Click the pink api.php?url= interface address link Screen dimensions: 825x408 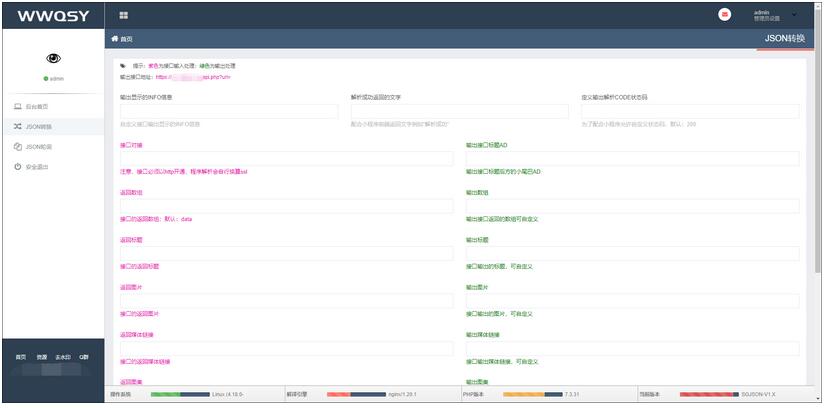click(193, 77)
